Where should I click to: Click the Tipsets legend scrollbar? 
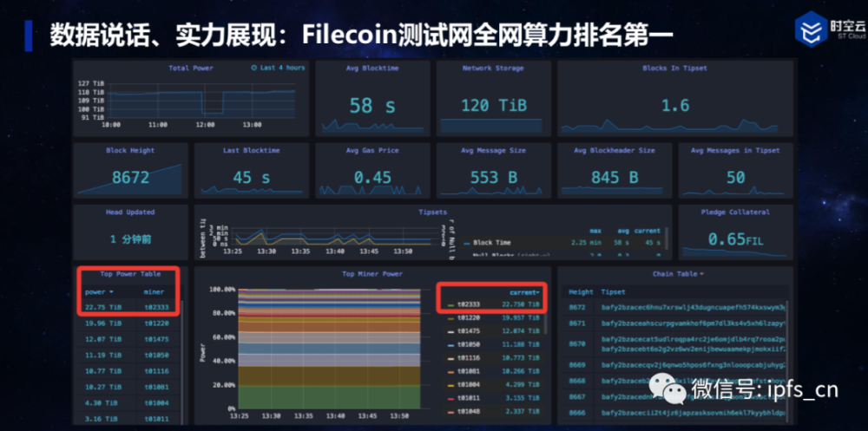click(x=667, y=238)
